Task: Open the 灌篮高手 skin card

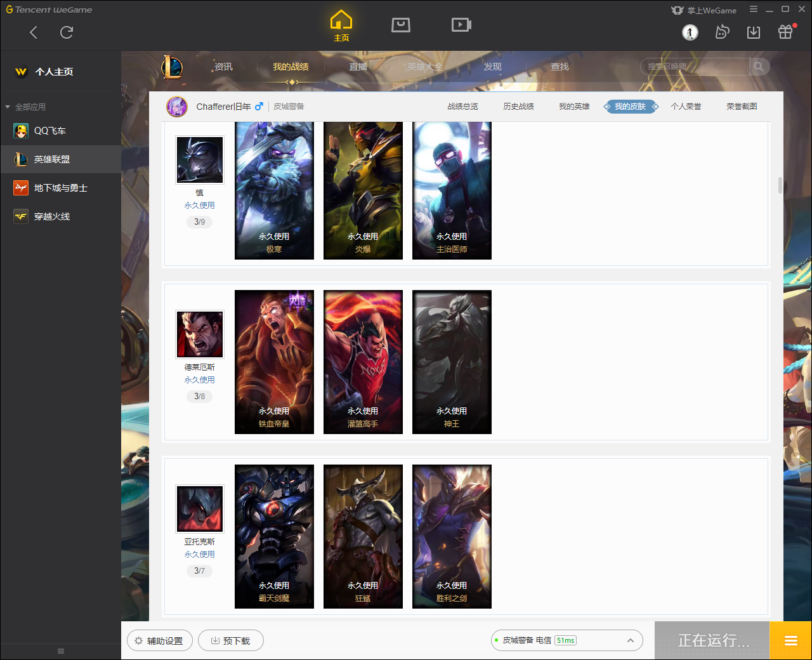Action: (x=363, y=362)
